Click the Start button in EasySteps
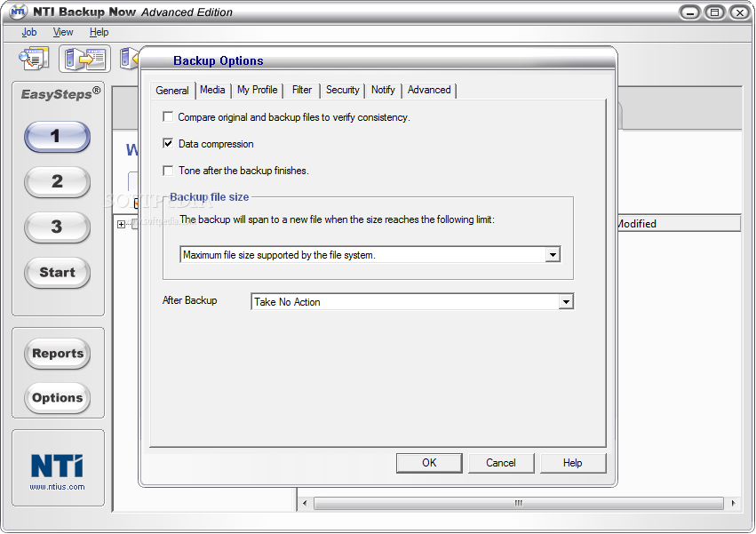756x534 pixels. (57, 273)
